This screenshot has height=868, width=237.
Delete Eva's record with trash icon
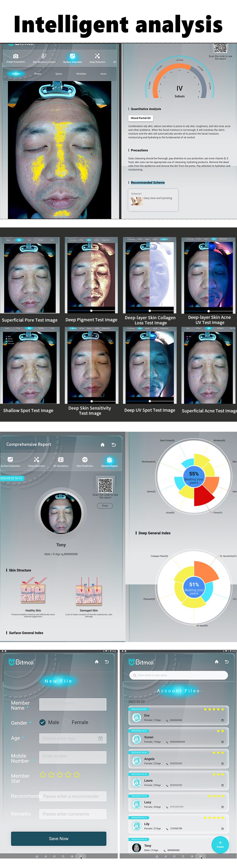tap(223, 720)
